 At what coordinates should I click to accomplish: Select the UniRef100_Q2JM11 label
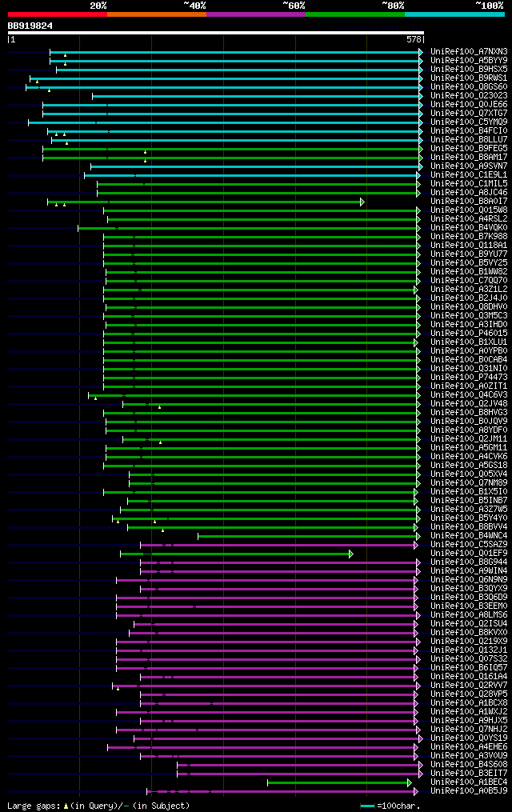[469, 439]
